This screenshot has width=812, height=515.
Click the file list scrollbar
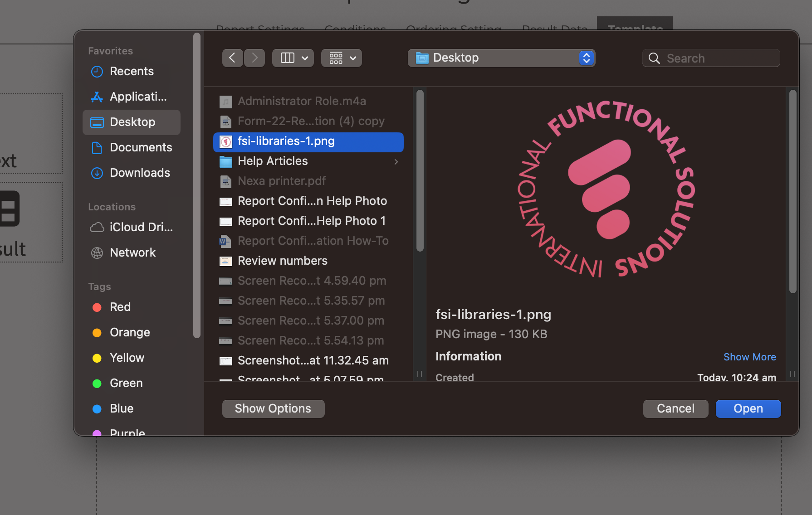(420, 170)
